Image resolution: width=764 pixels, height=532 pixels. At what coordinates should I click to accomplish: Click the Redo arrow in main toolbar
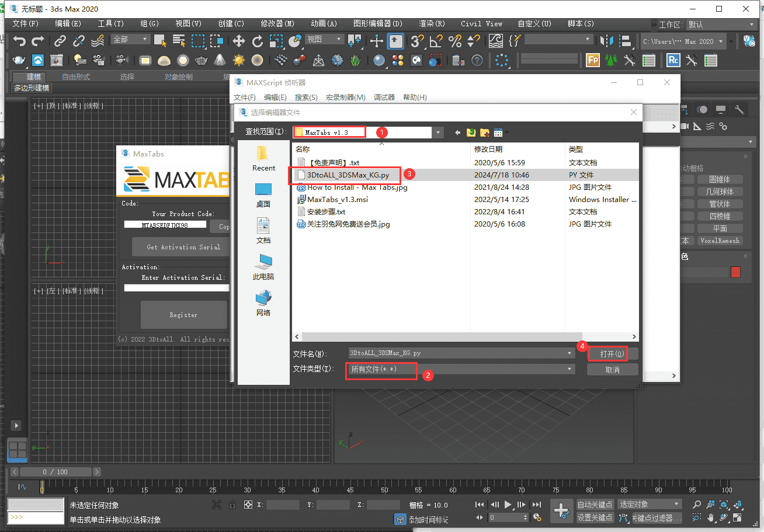tap(38, 41)
